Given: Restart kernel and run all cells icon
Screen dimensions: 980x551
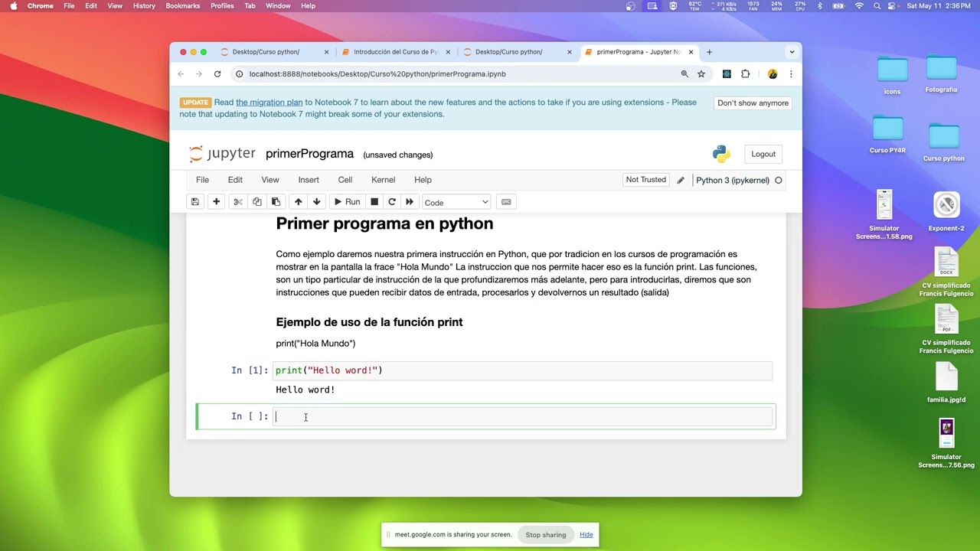Looking at the screenshot, I should (410, 202).
